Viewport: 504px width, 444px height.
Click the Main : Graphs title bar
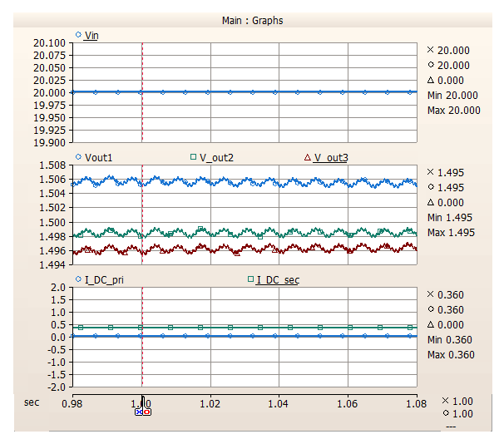(x=252, y=20)
